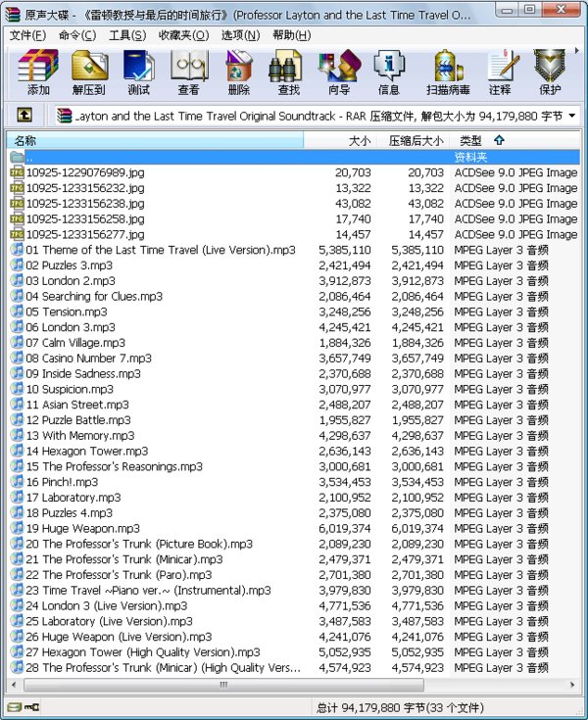The height and width of the screenshot is (720, 588).
Task: Sort by the 大小 column header
Action: pos(339,140)
